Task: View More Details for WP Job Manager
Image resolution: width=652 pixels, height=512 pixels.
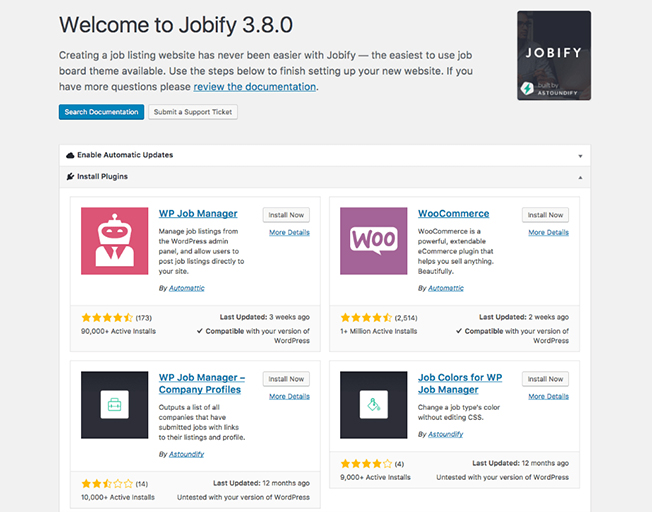Action: pos(289,233)
